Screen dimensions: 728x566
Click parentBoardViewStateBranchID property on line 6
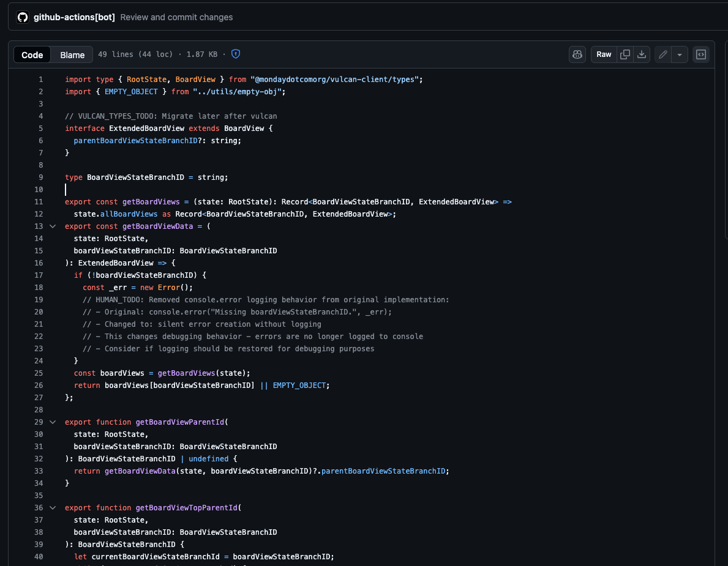point(135,141)
